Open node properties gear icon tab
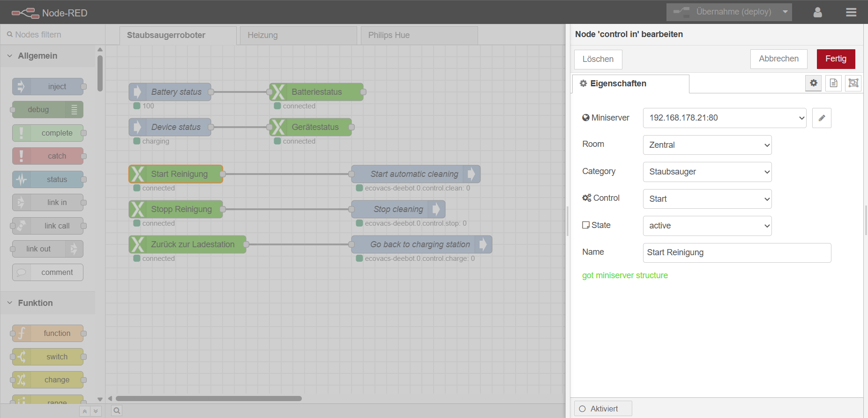Image resolution: width=868 pixels, height=418 pixels. point(814,83)
